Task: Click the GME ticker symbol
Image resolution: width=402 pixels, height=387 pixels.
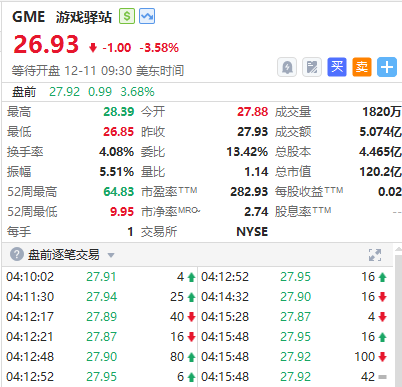Action: [x=28, y=17]
